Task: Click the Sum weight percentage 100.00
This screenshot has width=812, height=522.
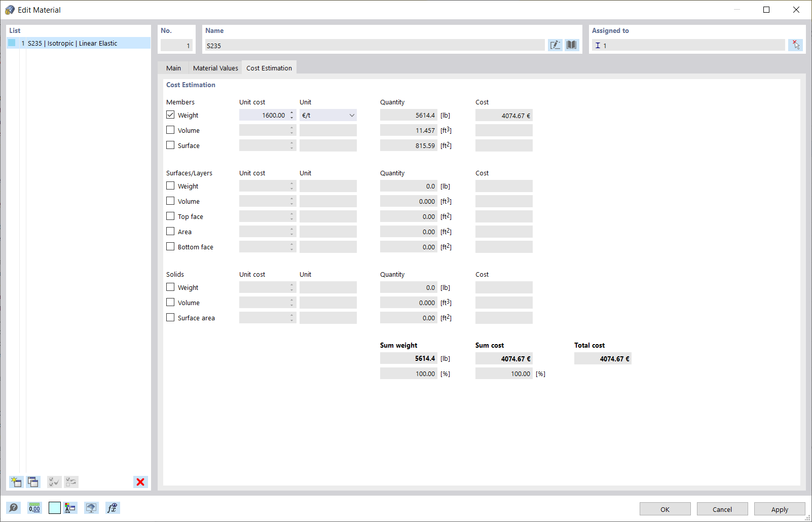Action: (409, 374)
